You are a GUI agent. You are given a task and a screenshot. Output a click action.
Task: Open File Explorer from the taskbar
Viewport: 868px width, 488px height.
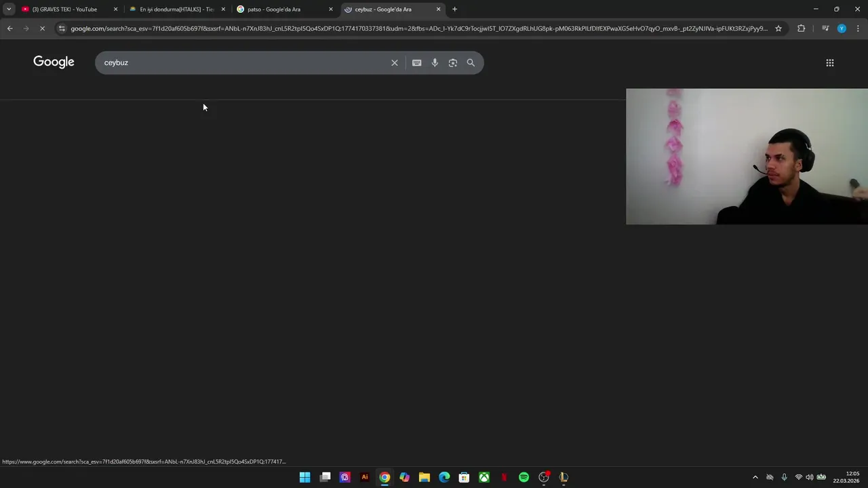[x=425, y=477]
